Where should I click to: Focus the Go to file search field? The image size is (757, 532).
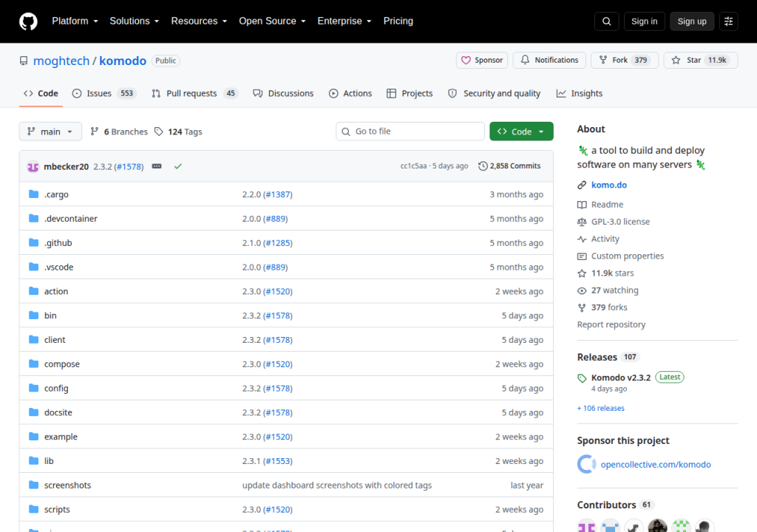click(410, 132)
